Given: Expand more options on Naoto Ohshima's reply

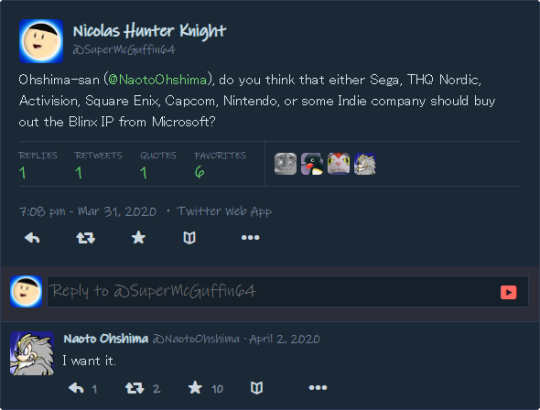Looking at the screenshot, I should [318, 388].
